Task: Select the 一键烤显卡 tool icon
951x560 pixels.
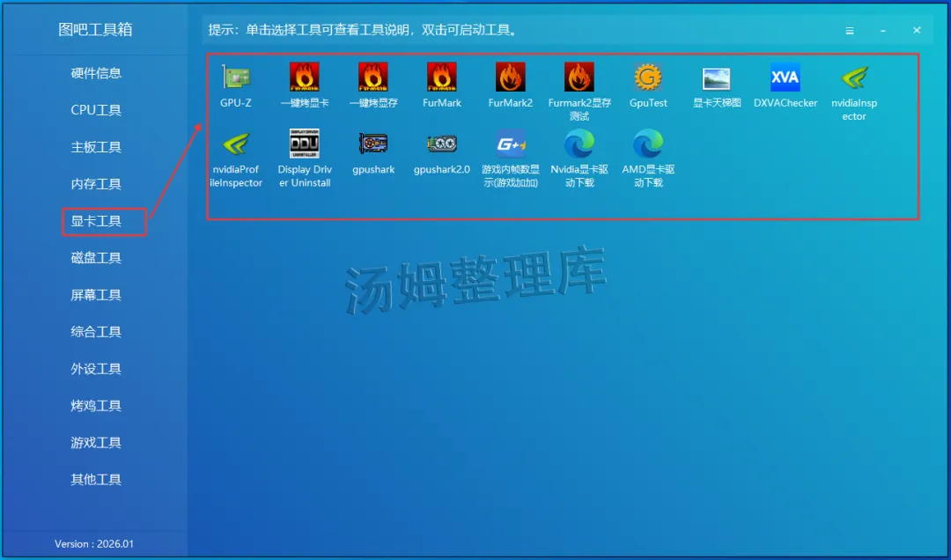Action: (305, 77)
